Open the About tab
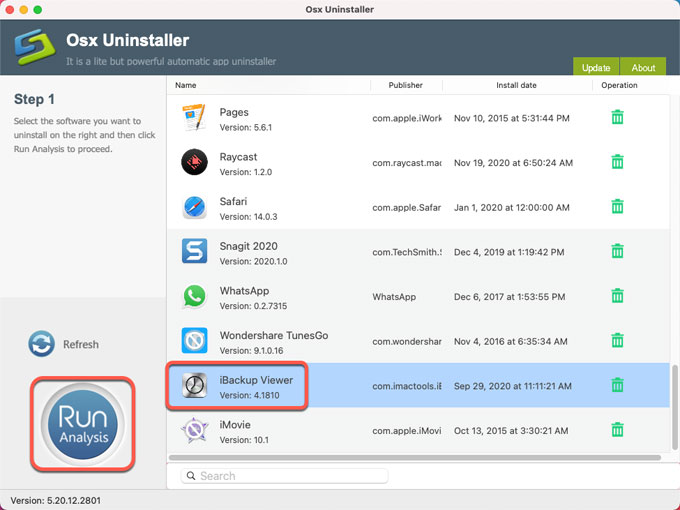 coord(643,67)
